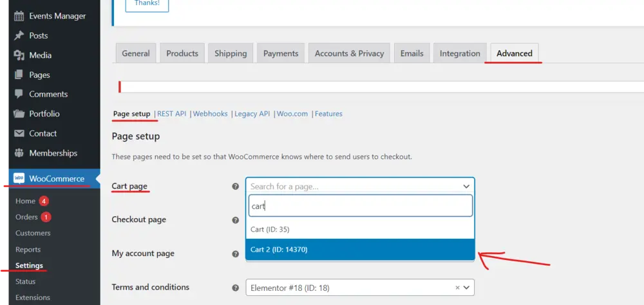Screen dimensions: 644x305
Task: Open the REST API subsection link
Action: (172, 114)
